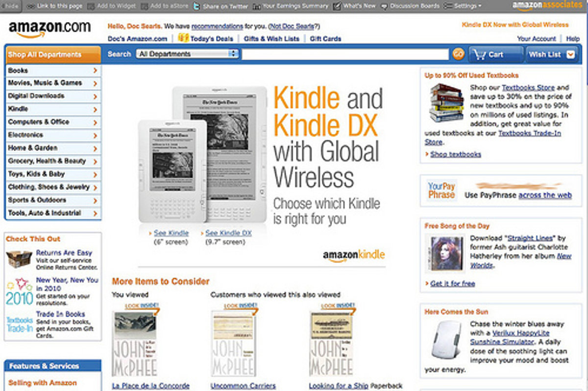Click the Today's Deals gift box icon
This screenshot has width=588, height=391.
point(183,38)
